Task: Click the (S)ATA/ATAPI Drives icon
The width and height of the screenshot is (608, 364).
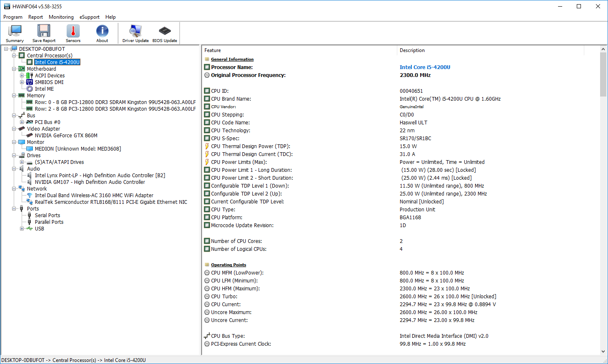Action: point(30,162)
